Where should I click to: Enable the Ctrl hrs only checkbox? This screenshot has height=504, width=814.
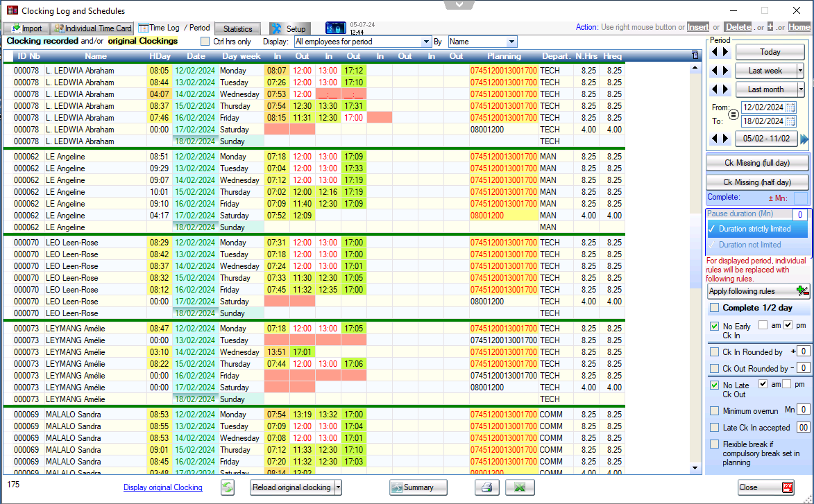[x=205, y=42]
